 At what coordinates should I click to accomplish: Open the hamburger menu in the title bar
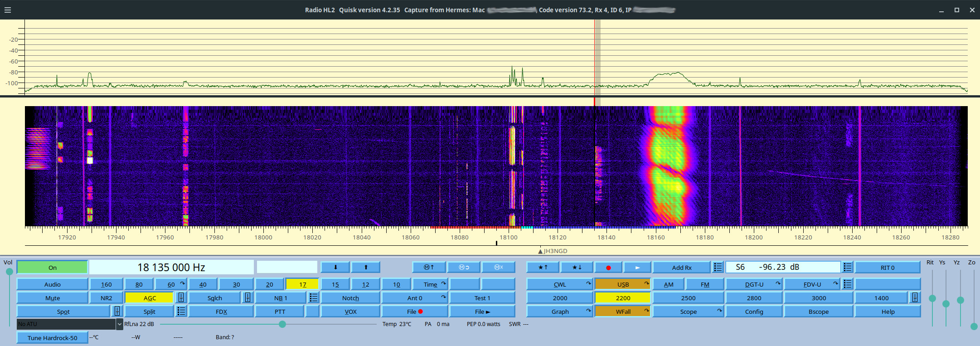(8, 10)
